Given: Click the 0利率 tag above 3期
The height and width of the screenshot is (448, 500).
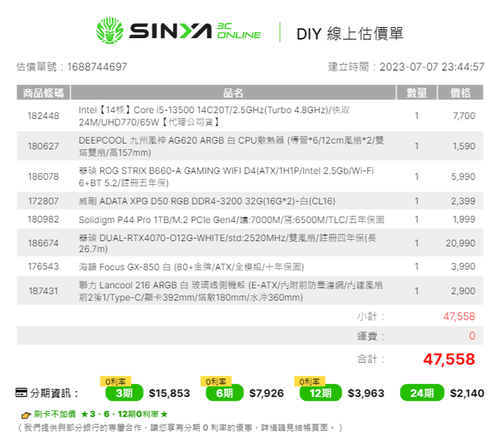Looking at the screenshot, I should tap(115, 381).
